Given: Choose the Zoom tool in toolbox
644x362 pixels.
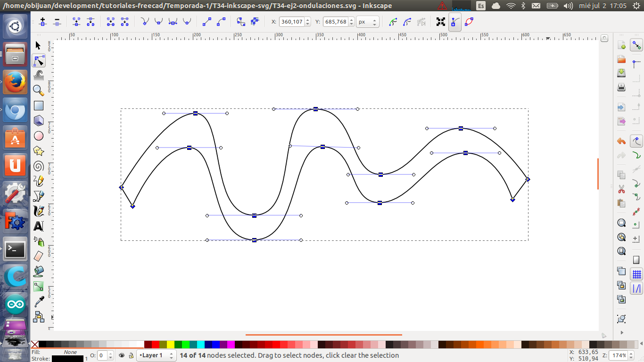Looking at the screenshot, I should coord(39,90).
